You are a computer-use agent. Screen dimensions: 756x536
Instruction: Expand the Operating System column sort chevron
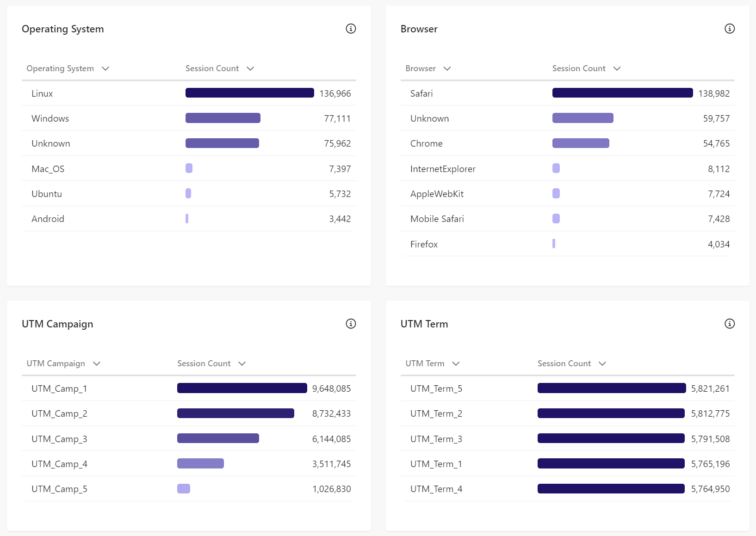[x=105, y=68]
